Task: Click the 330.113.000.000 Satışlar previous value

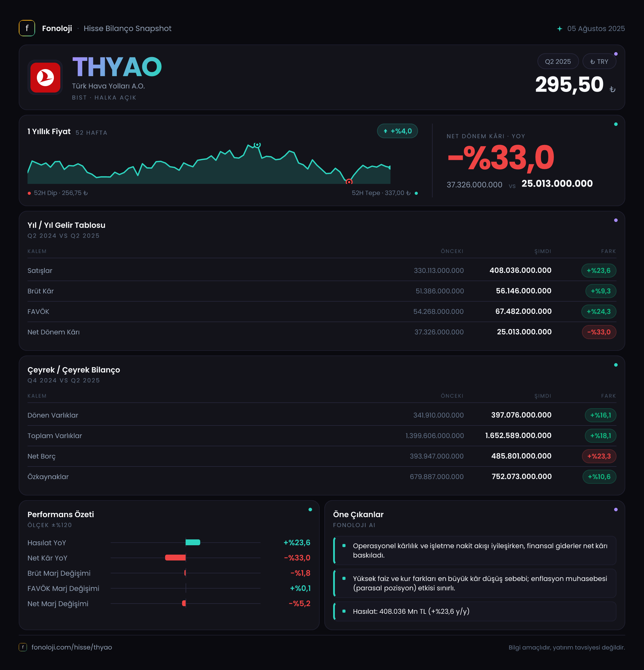Action: [439, 271]
